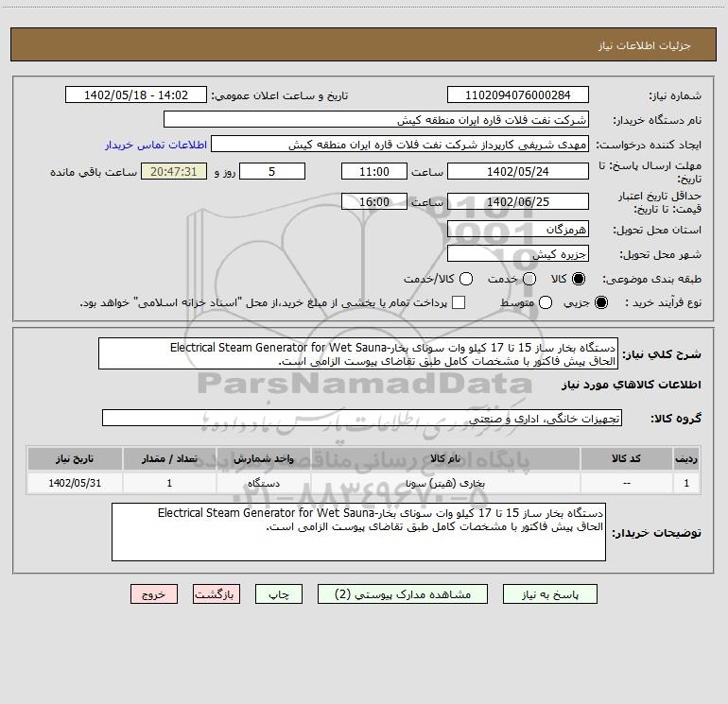Click the واحد شمارش column header
The image size is (728, 704).
[263, 458]
